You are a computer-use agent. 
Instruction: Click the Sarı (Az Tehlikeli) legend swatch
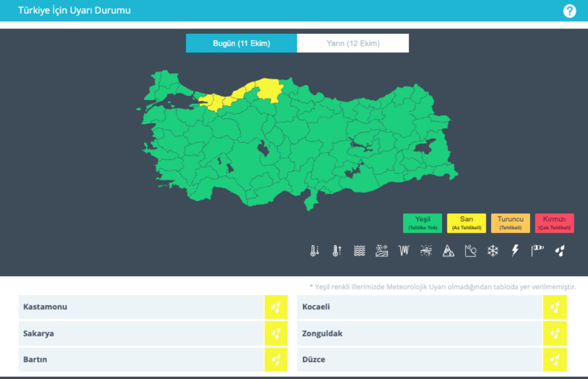466,223
